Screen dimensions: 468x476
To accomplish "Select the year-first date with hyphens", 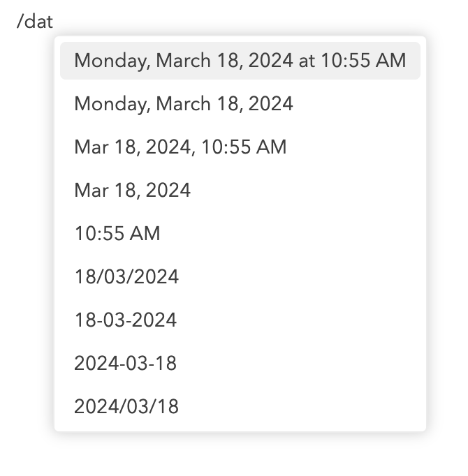I will 126,364.
